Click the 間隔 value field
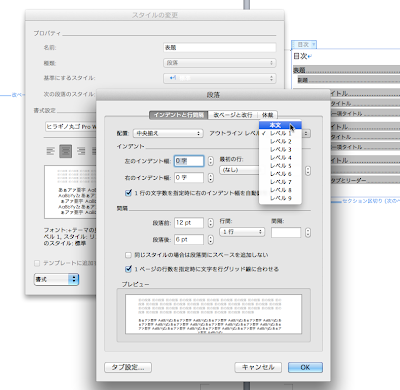 (286, 232)
